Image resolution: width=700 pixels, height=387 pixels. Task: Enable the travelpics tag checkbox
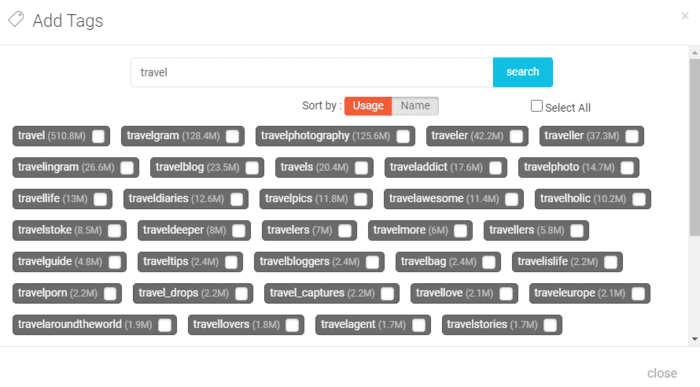(360, 199)
